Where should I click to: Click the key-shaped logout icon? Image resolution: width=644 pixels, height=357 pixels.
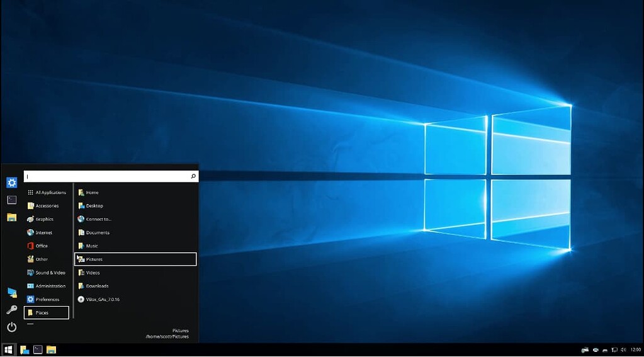[11, 309]
